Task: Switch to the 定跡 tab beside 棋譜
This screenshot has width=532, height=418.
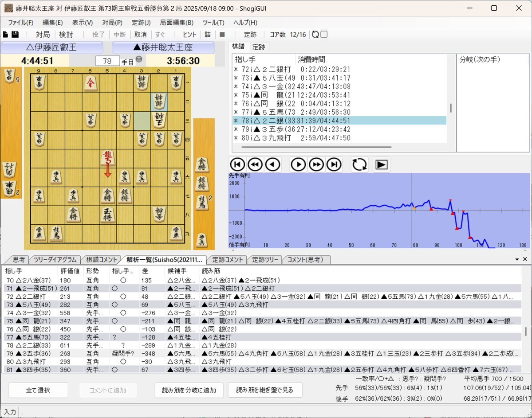Action: [259, 47]
